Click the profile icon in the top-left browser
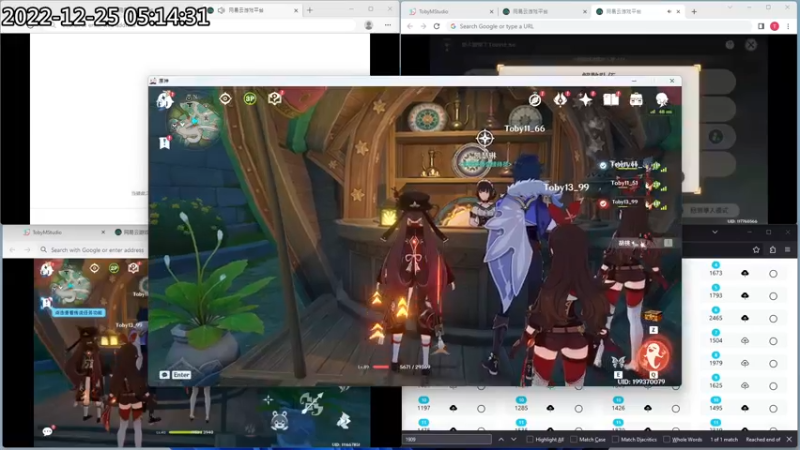 pyautogui.click(x=368, y=25)
